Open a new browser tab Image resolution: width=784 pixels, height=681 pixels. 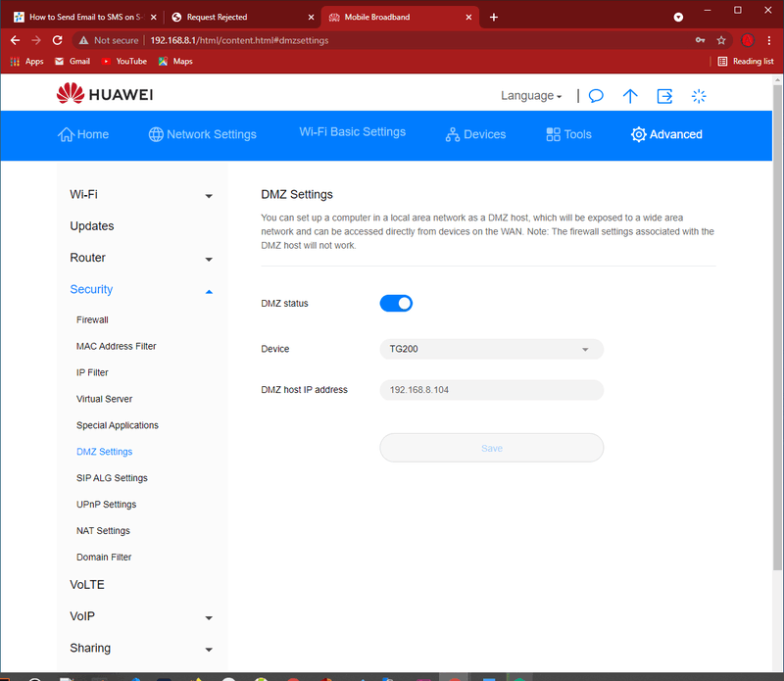(494, 17)
